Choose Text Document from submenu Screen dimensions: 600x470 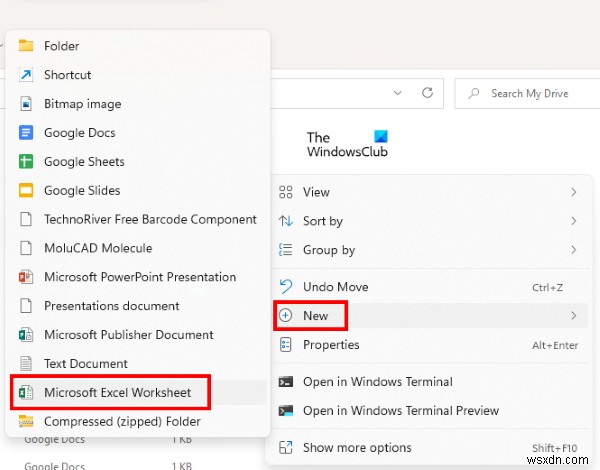click(x=138, y=364)
